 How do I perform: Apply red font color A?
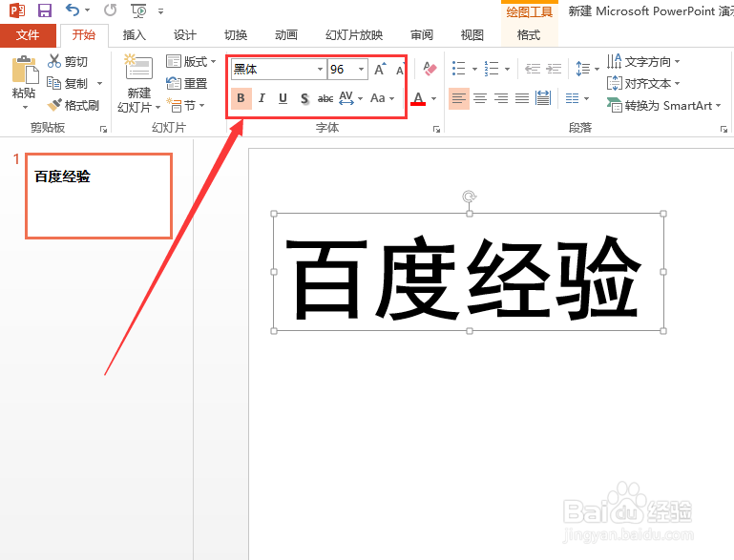tap(418, 98)
